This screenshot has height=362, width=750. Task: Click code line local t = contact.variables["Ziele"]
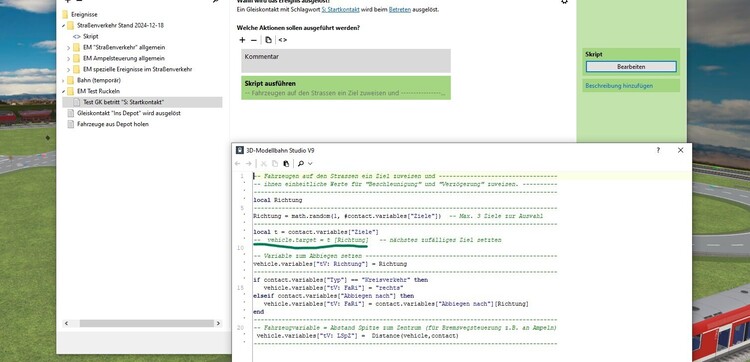click(316, 232)
